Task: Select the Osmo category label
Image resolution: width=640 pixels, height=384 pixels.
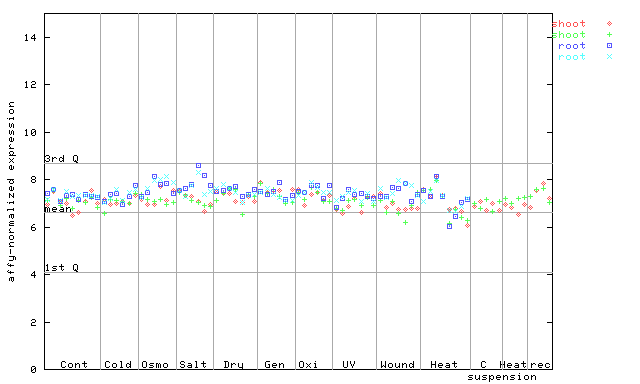Action: (155, 364)
